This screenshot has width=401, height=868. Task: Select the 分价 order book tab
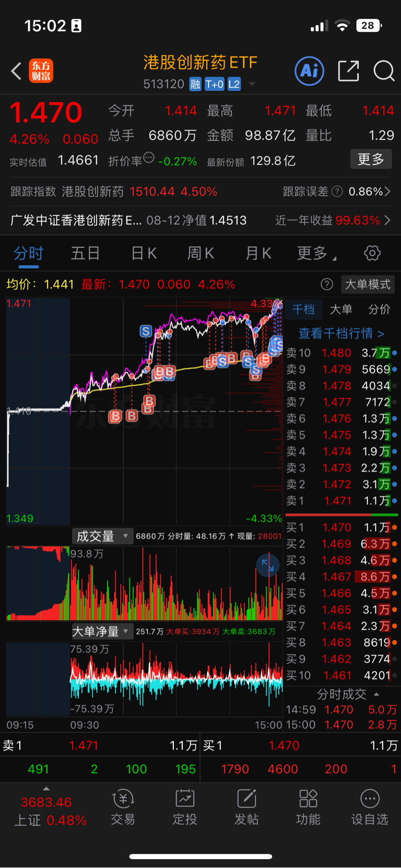(x=379, y=310)
